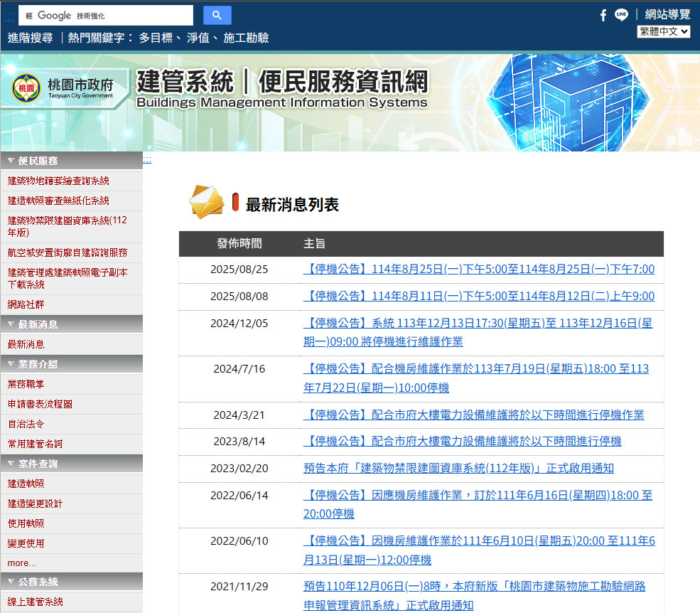Click the 網站導覽 link
Screen dimensions: 700x613
point(667,15)
